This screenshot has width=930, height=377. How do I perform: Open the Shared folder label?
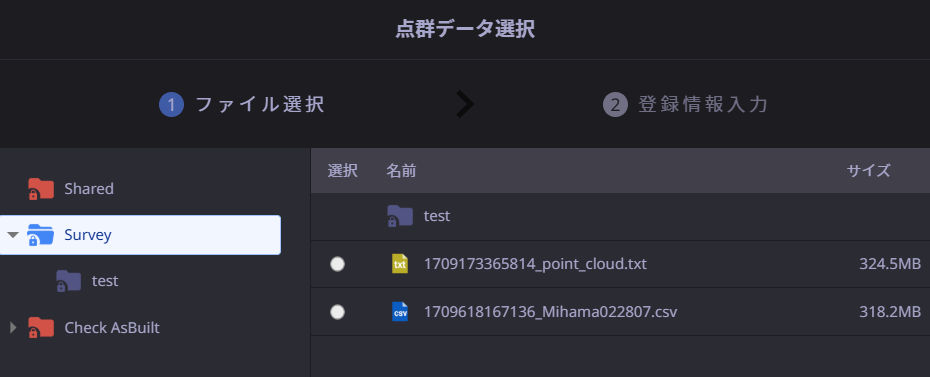coord(89,189)
